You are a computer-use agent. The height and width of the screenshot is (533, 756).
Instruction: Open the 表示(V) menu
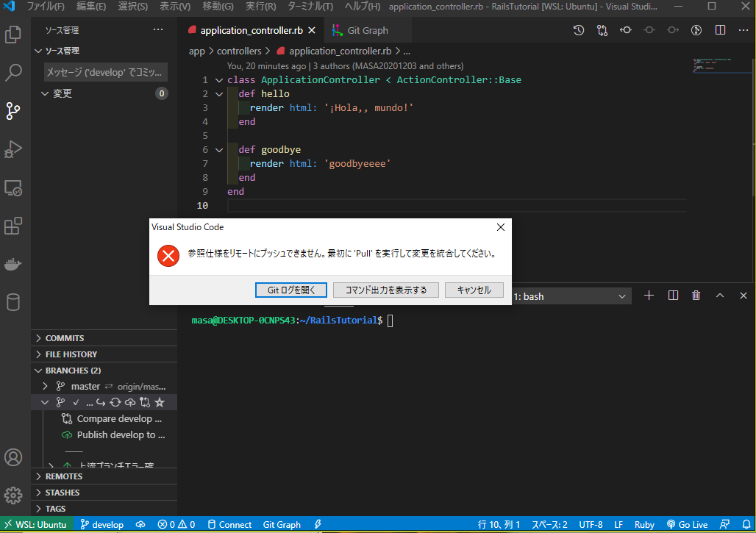tap(175, 7)
